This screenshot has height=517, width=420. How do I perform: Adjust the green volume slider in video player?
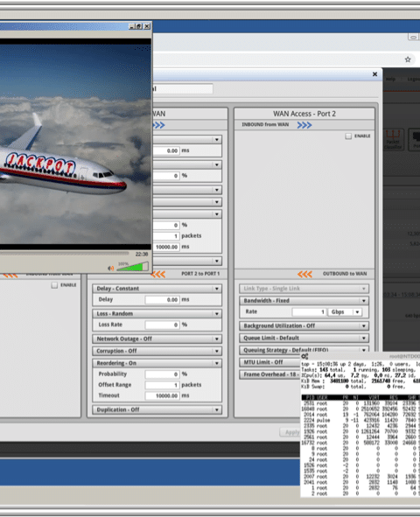133,267
